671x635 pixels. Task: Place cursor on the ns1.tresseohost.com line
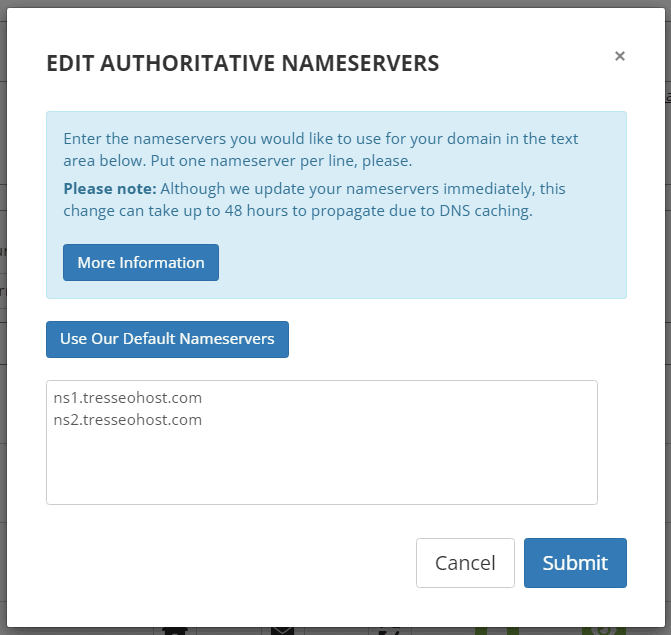128,398
